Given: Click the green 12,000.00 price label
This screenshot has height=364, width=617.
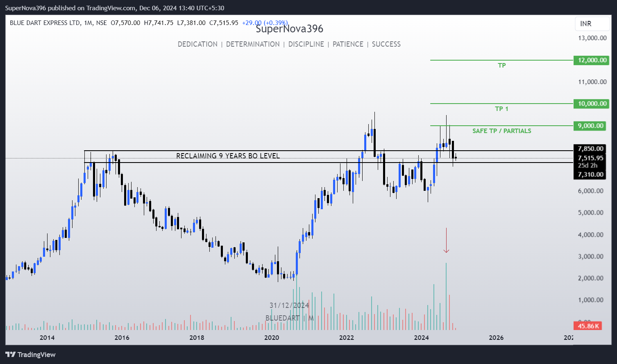Looking at the screenshot, I should (592, 60).
